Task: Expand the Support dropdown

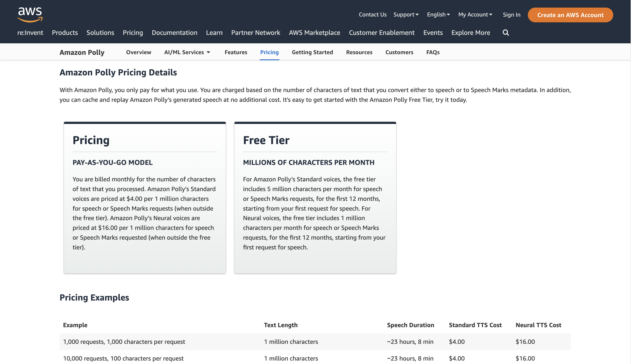Action: (x=406, y=15)
